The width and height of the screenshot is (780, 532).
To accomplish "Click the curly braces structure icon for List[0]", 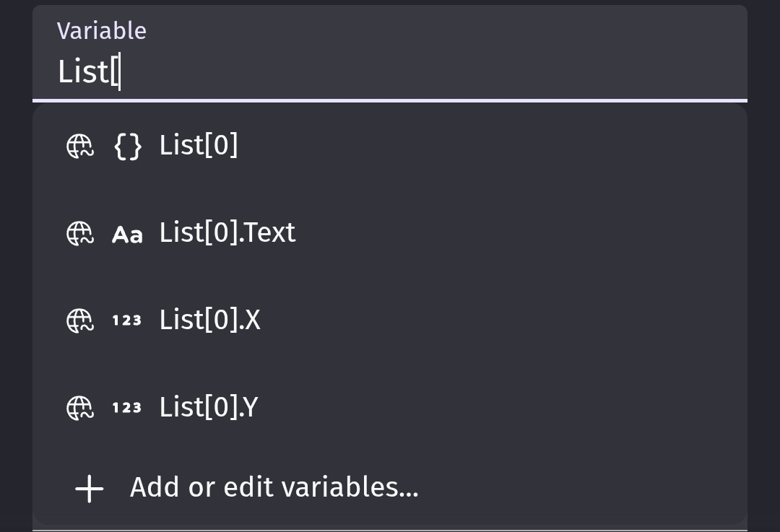I will [128, 147].
